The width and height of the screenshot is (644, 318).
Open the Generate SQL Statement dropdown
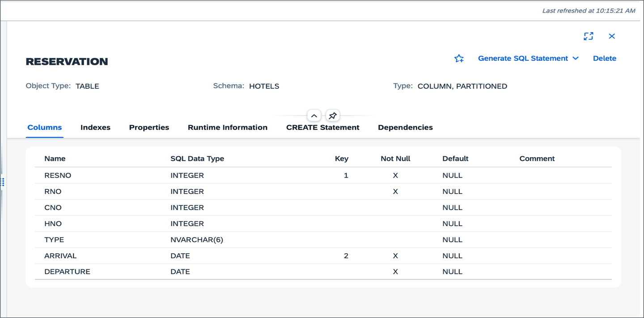528,59
